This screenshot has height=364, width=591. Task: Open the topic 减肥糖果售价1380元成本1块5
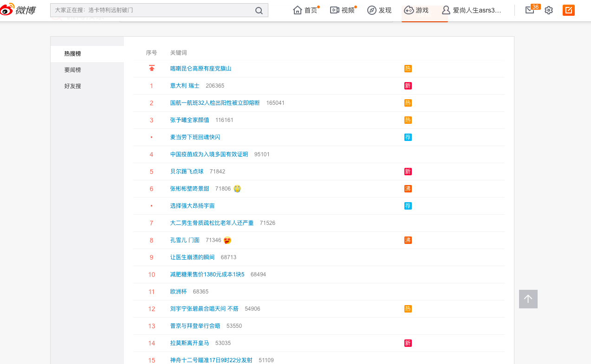pos(207,275)
